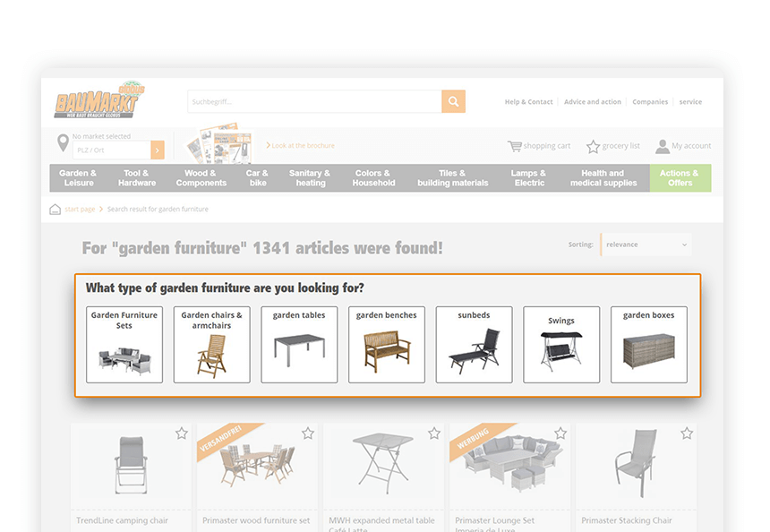Open the shopping cart icon
Viewport: 770px width, 532px height.
point(515,146)
